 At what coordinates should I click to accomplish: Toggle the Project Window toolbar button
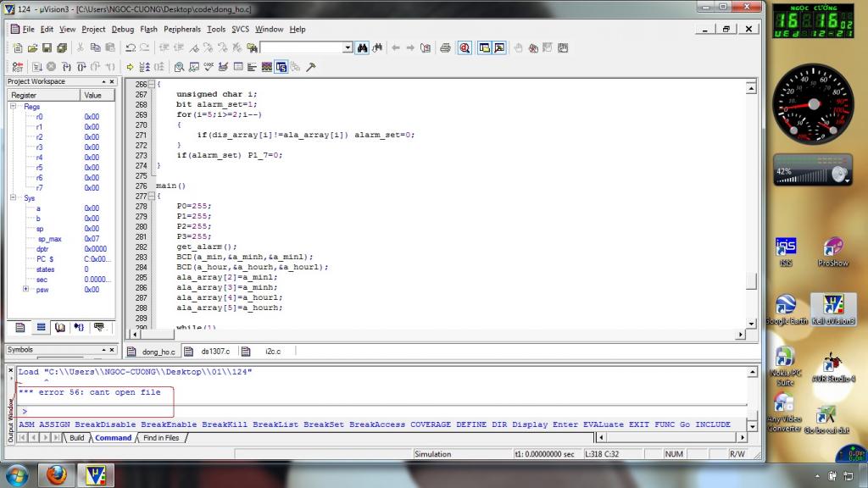[484, 48]
